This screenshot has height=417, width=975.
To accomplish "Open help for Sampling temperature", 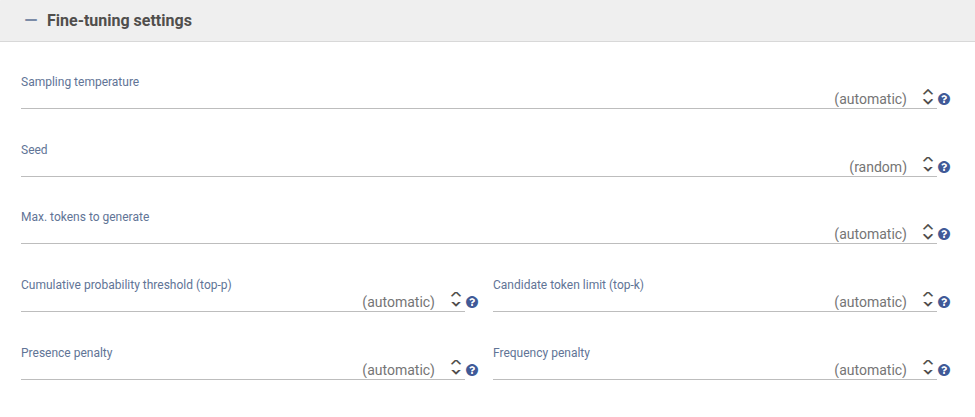I will tap(944, 100).
